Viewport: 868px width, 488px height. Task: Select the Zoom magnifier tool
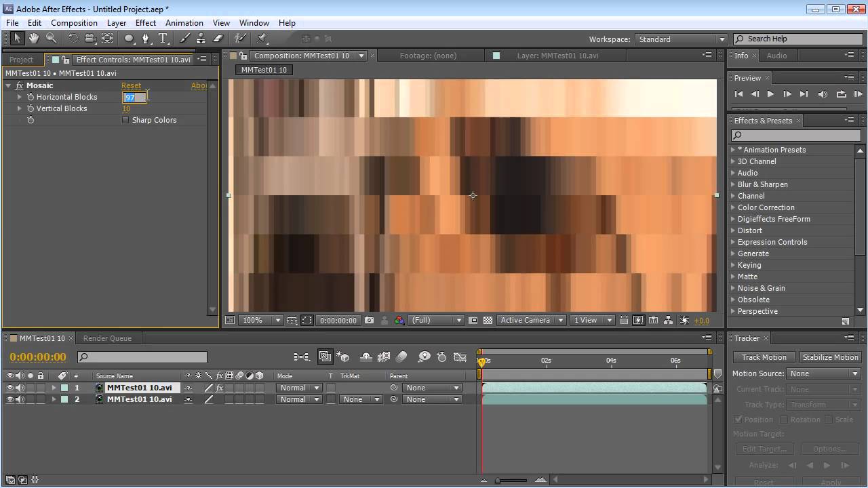coord(52,39)
